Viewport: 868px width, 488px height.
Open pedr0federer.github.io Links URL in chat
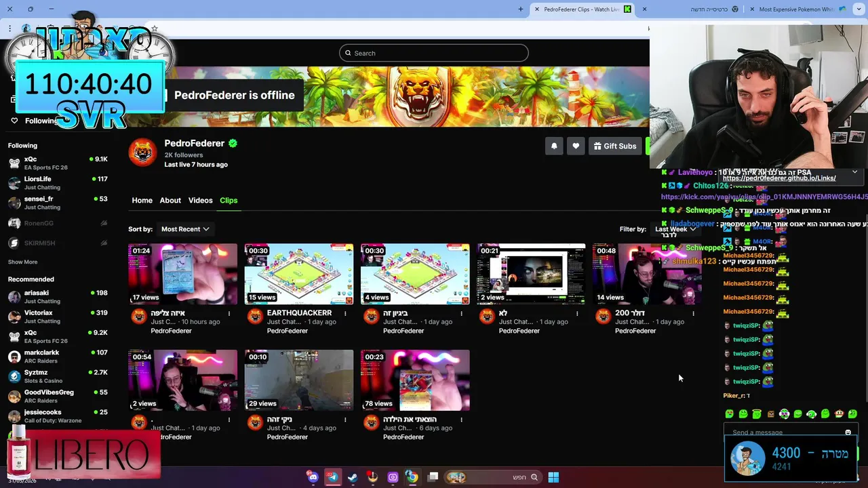click(x=779, y=178)
